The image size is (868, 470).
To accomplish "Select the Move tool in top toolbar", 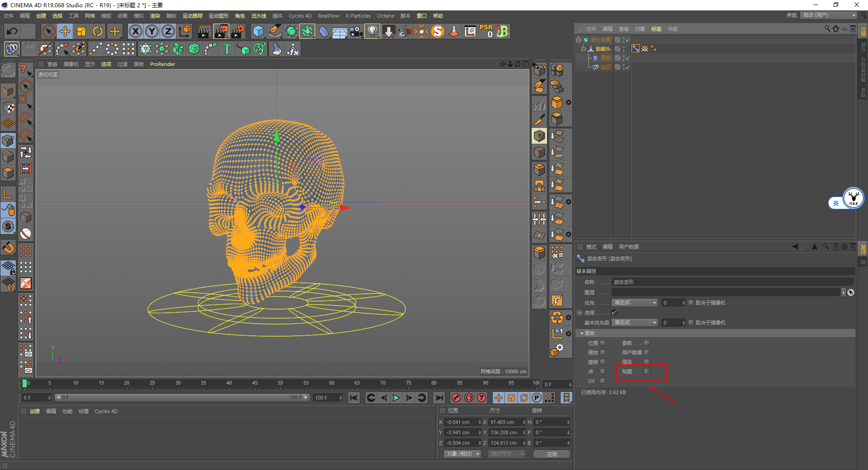I will point(65,31).
